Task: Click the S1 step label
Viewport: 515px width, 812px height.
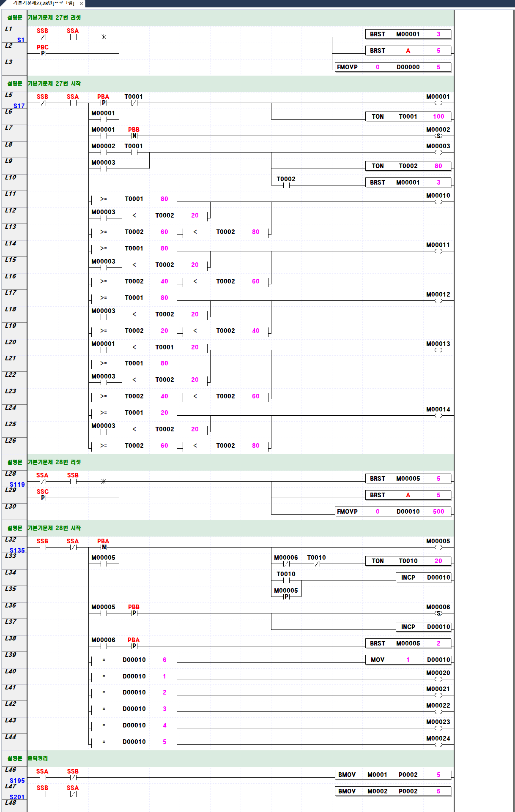Action: (x=21, y=40)
